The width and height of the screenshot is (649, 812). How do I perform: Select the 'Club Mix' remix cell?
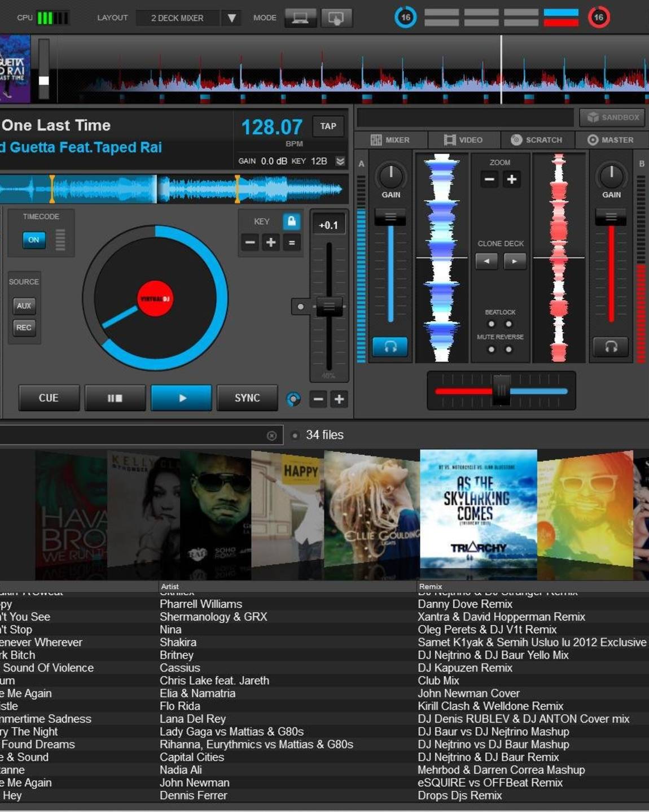(x=438, y=680)
